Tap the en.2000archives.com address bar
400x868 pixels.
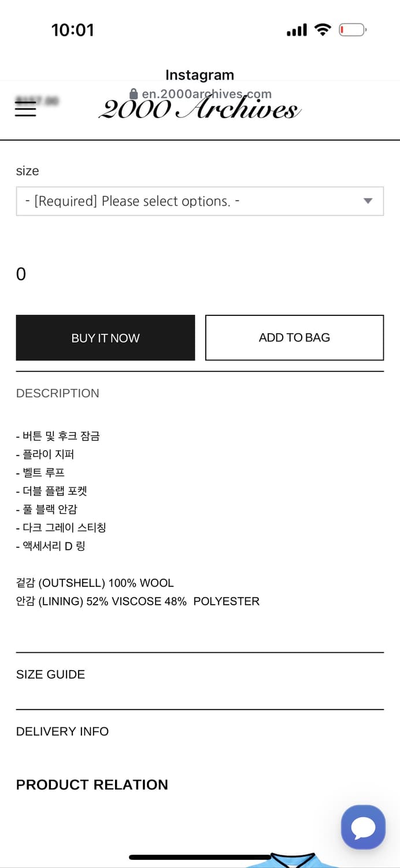[x=206, y=94]
